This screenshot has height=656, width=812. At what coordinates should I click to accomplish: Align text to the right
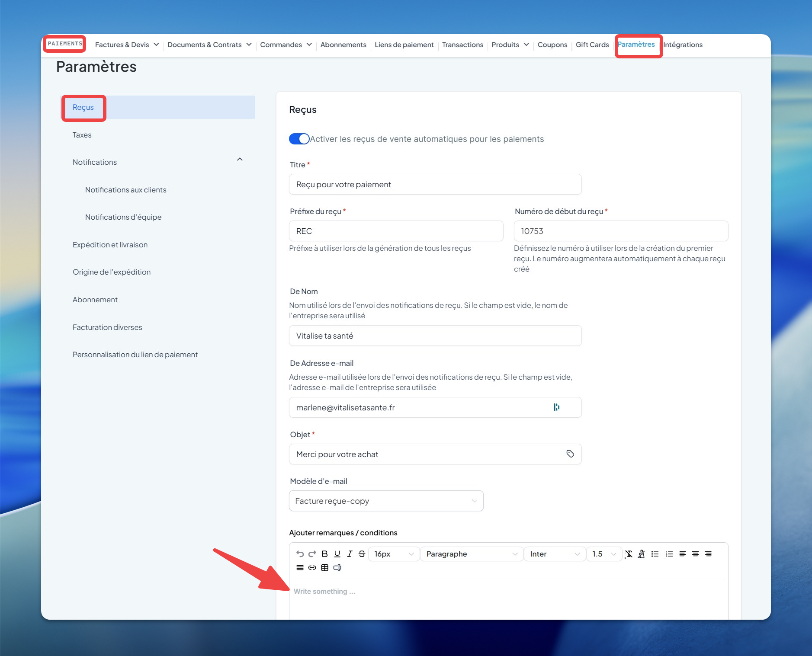708,554
